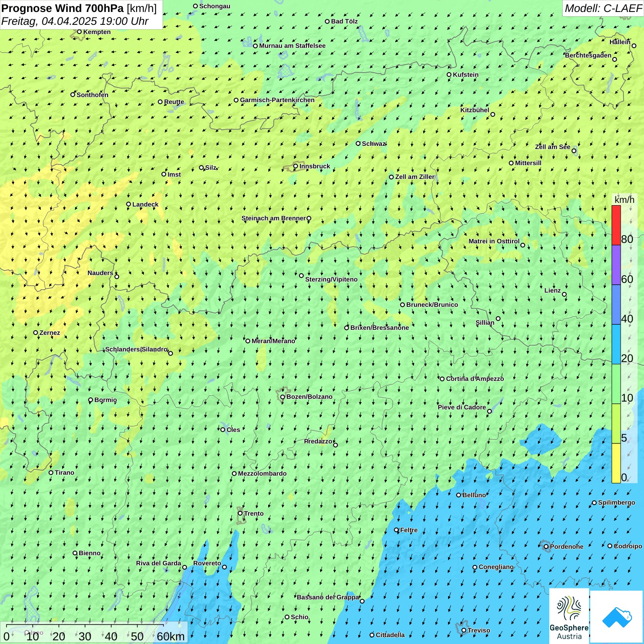Click the Matrei in Osttirol label
Screen dimensions: 644x644
coord(494,241)
